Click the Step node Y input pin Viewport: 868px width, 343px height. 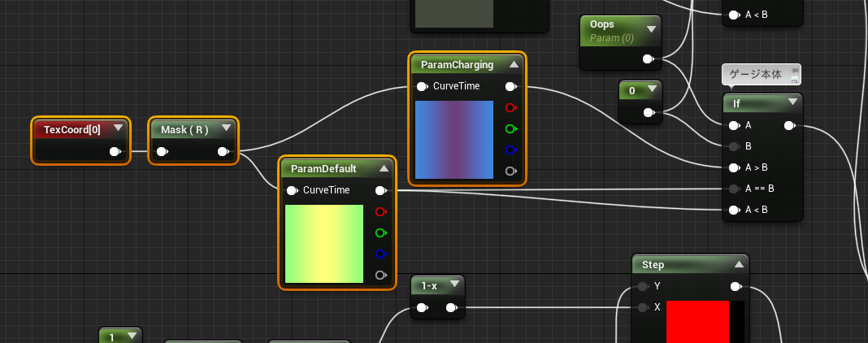pyautogui.click(x=643, y=286)
